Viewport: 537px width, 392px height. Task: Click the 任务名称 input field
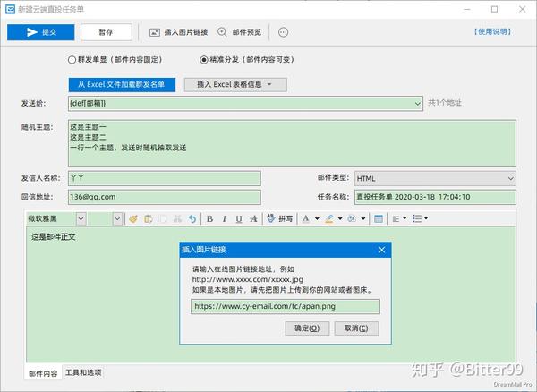(x=435, y=197)
